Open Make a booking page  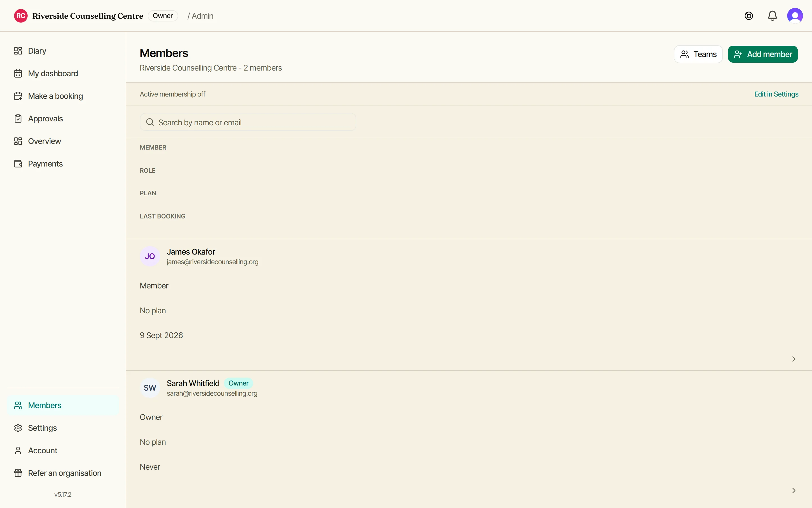[x=63, y=96]
